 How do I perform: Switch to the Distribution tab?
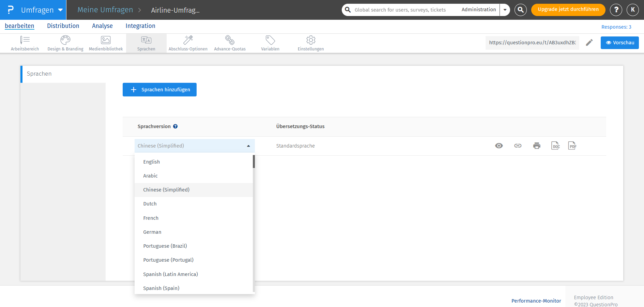pos(63,26)
